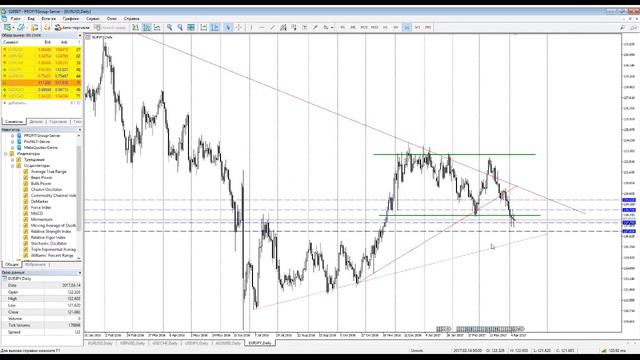This screenshot has height=360, width=640.
Task: Open the Справка menu
Action: [131, 19]
